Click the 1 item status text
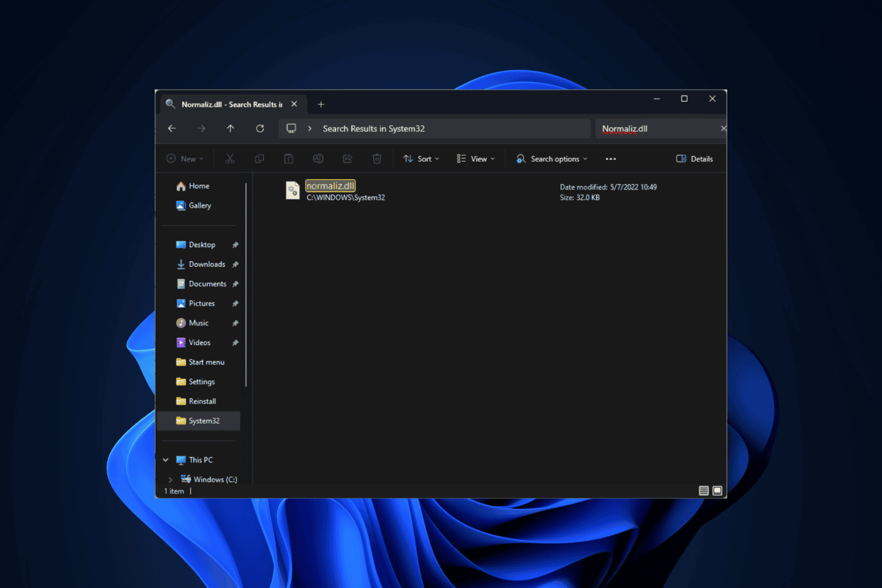This screenshot has height=588, width=882. pos(174,492)
